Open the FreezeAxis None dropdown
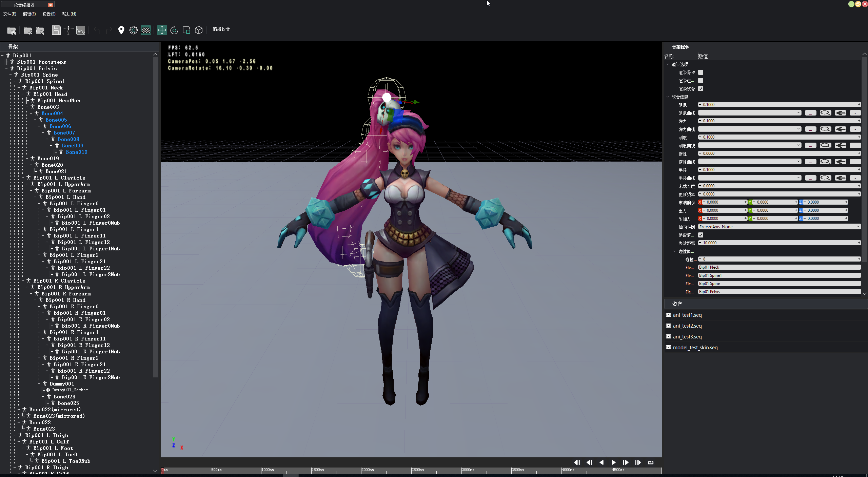Screen dimensions: 868x477 [x=780, y=227]
